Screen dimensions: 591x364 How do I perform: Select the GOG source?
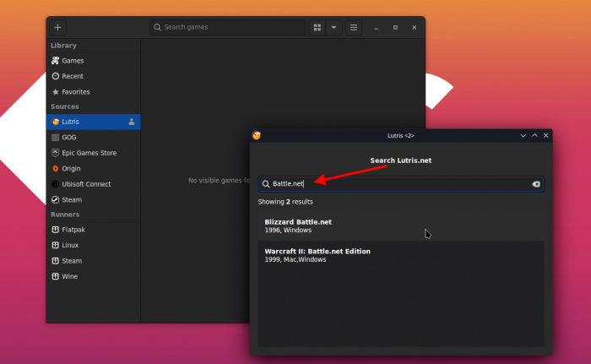[x=94, y=138]
